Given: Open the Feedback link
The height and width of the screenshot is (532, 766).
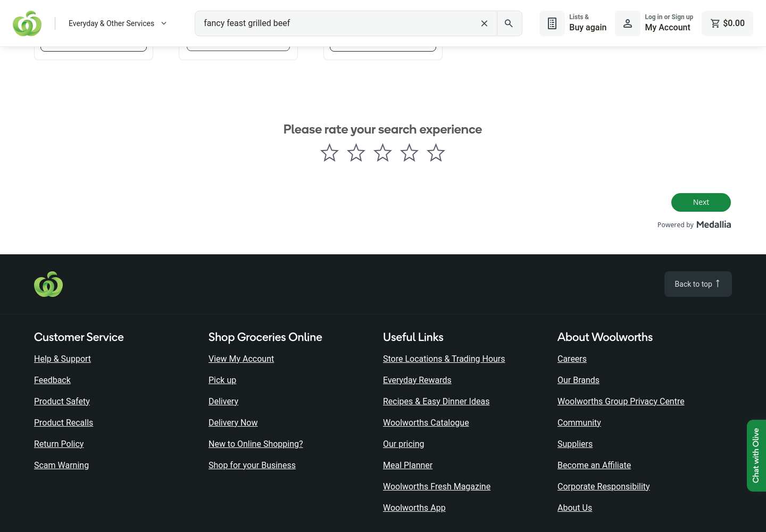Looking at the screenshot, I should [x=52, y=380].
